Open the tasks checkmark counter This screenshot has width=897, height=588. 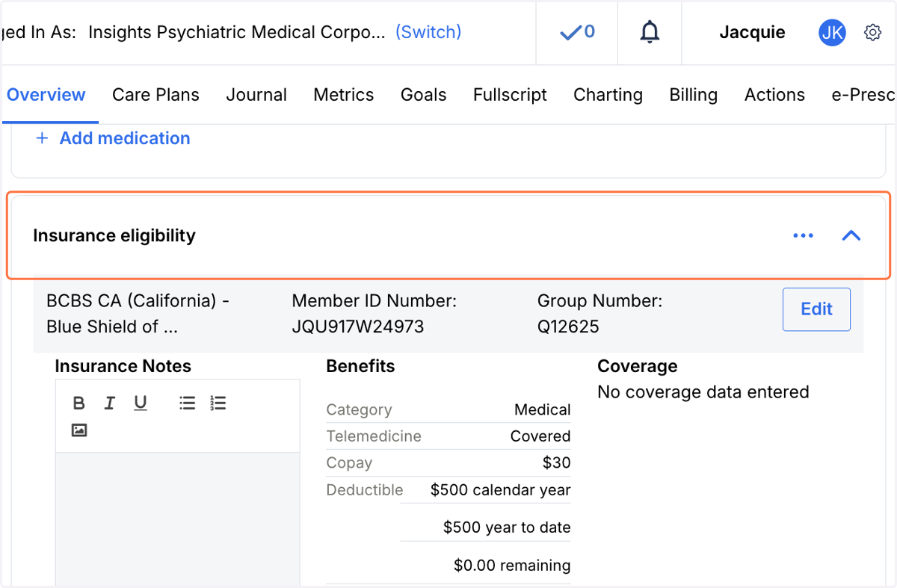click(x=577, y=32)
